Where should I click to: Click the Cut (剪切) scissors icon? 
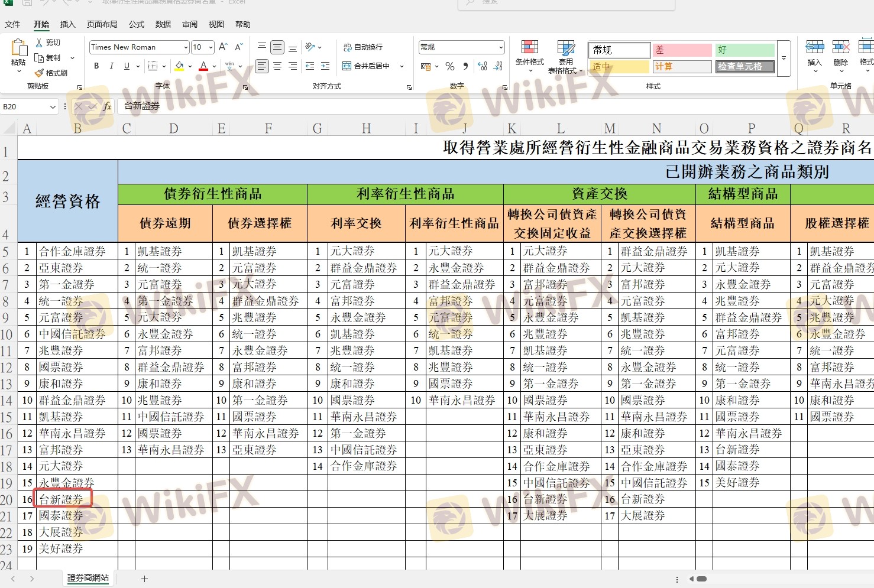[x=40, y=43]
